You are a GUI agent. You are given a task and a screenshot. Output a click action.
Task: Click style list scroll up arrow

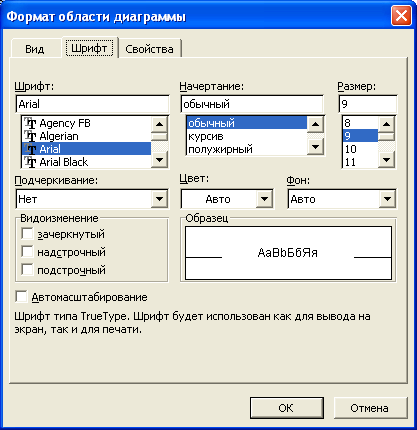(x=315, y=125)
